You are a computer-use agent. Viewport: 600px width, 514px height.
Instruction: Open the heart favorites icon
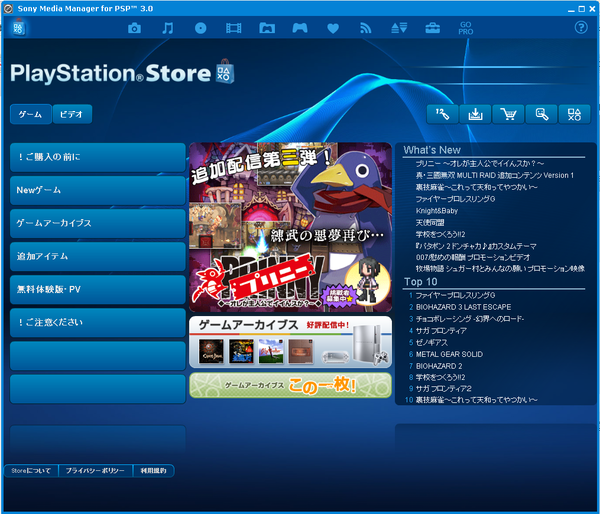[x=333, y=28]
